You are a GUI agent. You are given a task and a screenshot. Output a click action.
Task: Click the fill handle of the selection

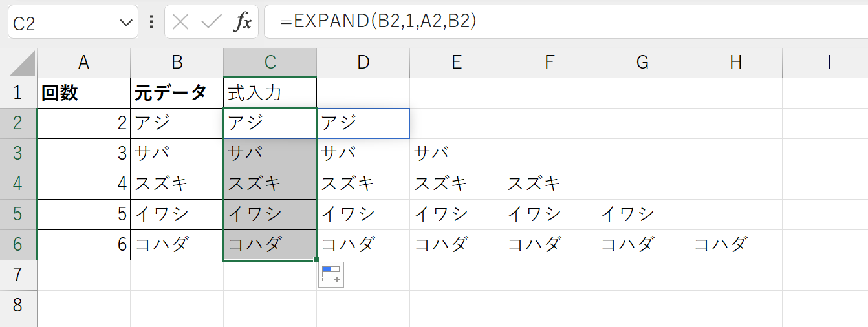(316, 260)
